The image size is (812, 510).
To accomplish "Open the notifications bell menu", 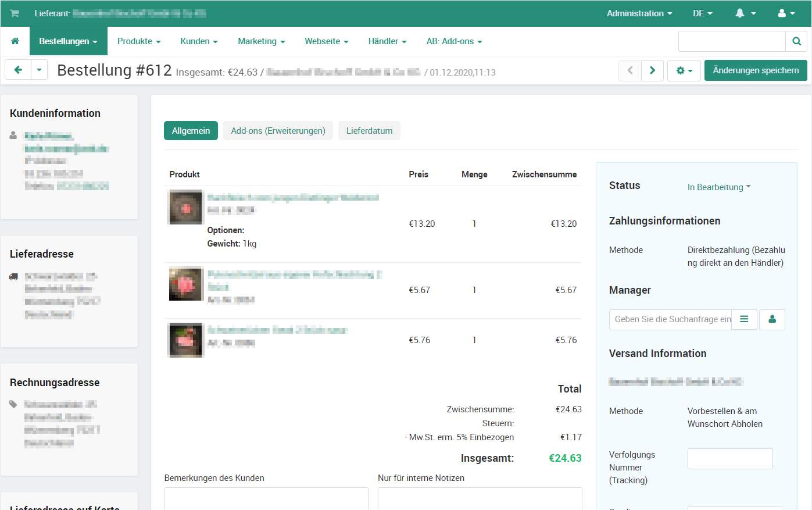I will click(746, 13).
